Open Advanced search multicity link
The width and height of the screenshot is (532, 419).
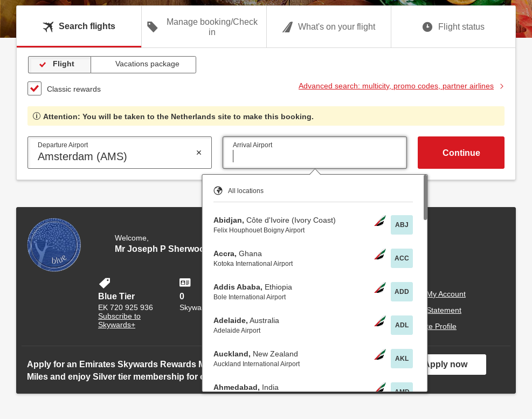pos(396,86)
